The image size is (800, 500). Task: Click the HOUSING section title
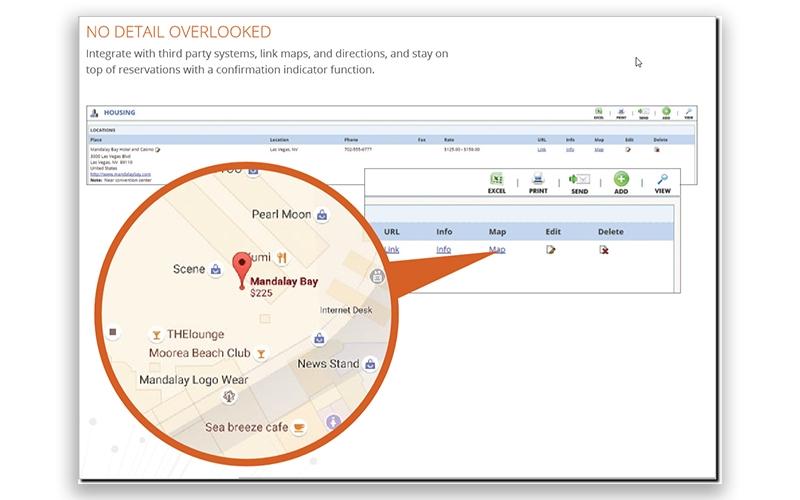[x=119, y=112]
